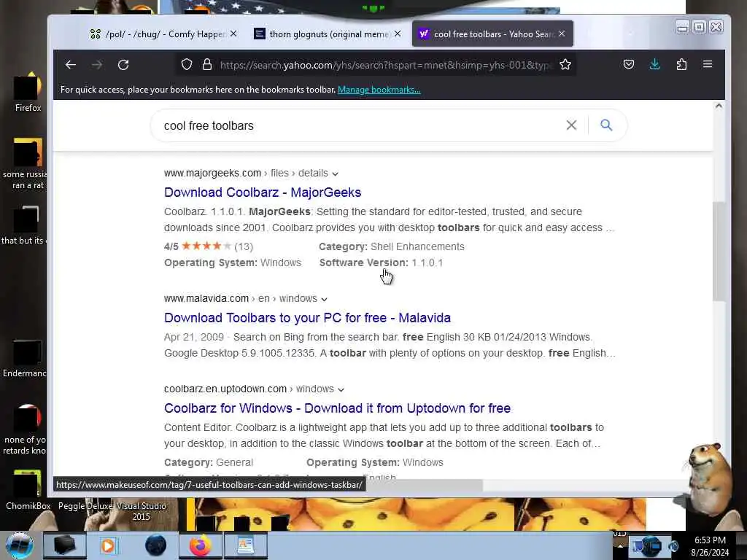Bookmark this page with the star icon
Viewport: 747px width, 560px height.
[x=565, y=65]
